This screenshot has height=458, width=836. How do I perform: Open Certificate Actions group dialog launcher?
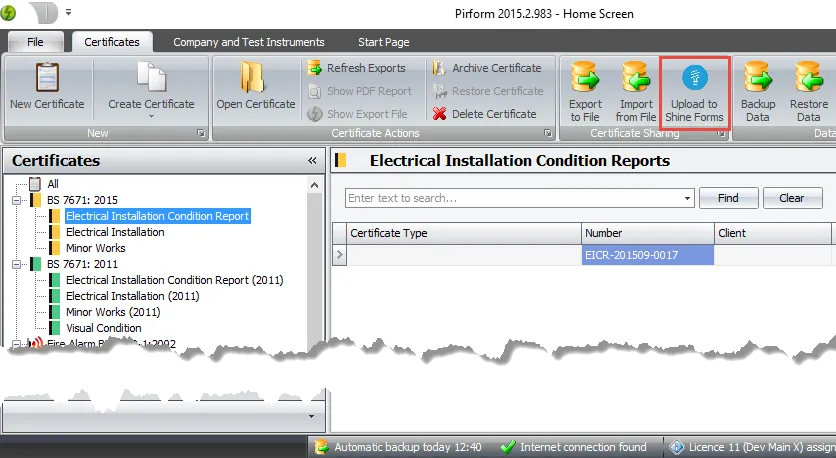click(548, 133)
